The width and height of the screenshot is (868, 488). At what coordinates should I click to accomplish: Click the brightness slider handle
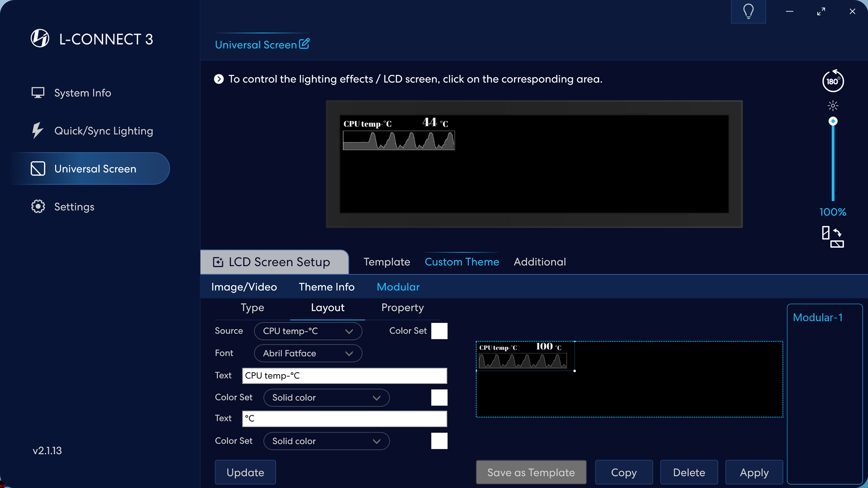tap(833, 121)
